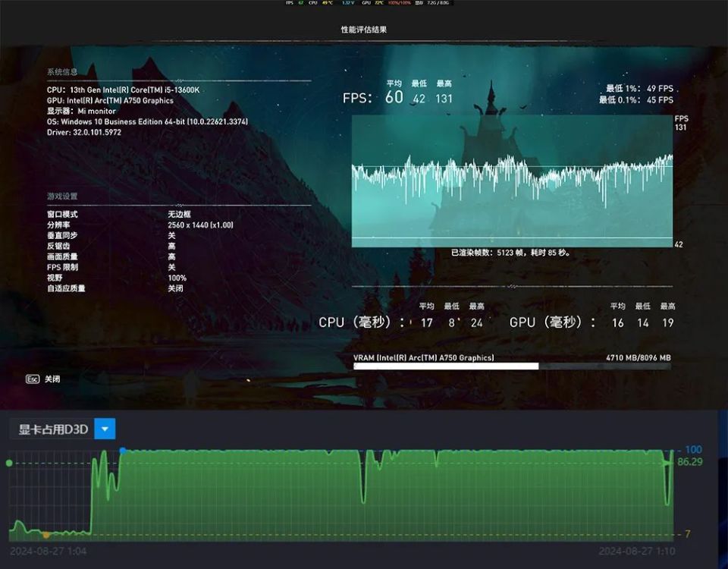Click the 视野 setting label

pos(55,278)
